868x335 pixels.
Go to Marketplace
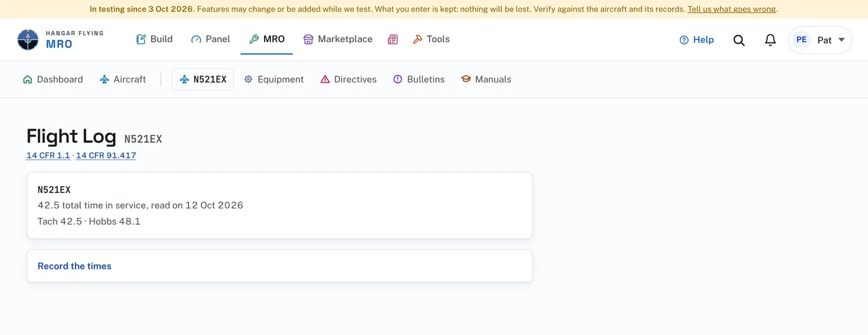point(338,39)
